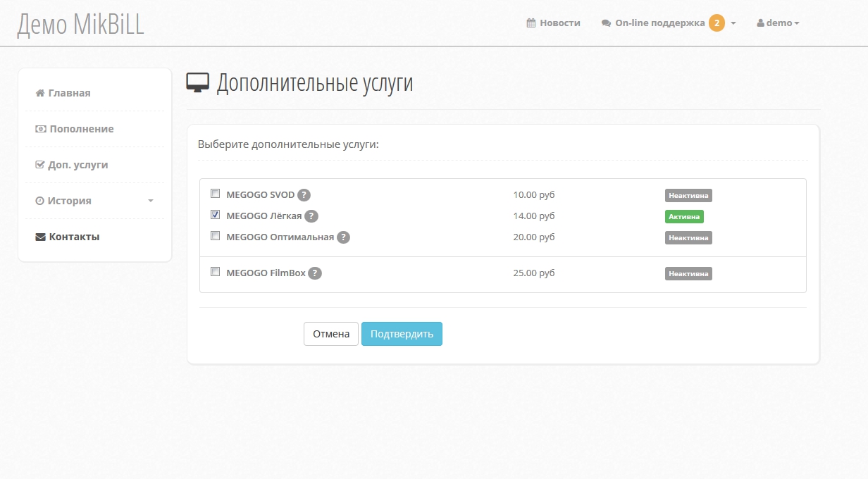Viewport: 868px width, 479px height.
Task: Click the orange notification badge showing 2
Action: (717, 23)
